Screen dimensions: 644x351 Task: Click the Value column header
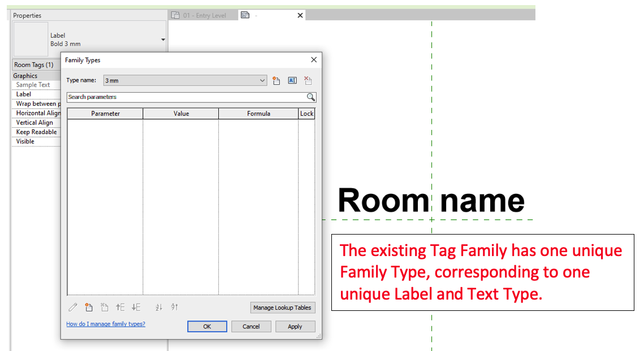tap(181, 114)
